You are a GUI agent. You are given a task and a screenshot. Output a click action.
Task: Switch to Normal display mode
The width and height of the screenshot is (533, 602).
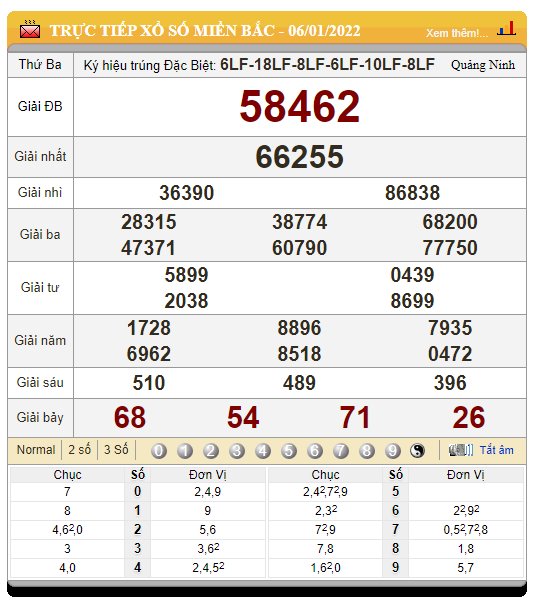point(36,450)
